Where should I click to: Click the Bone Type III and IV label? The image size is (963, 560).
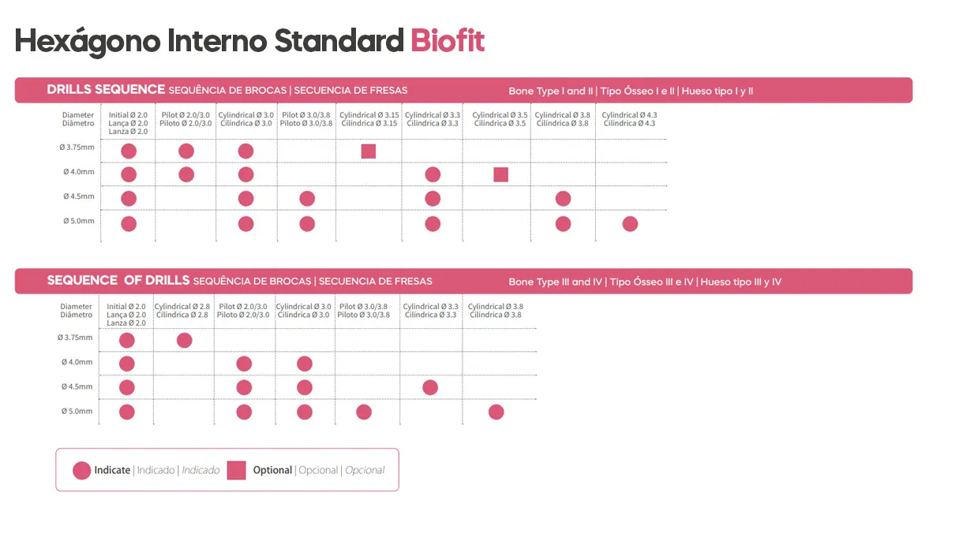pyautogui.click(x=556, y=282)
